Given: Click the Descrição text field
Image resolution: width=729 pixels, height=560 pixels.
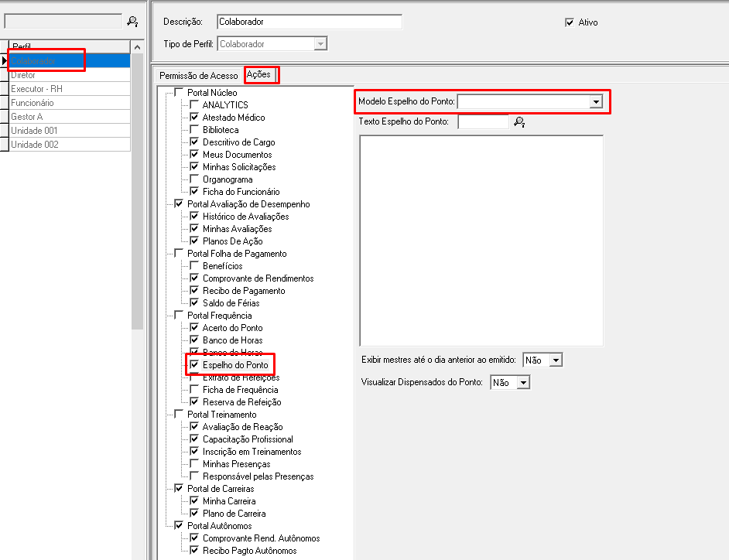Looking at the screenshot, I should (309, 22).
